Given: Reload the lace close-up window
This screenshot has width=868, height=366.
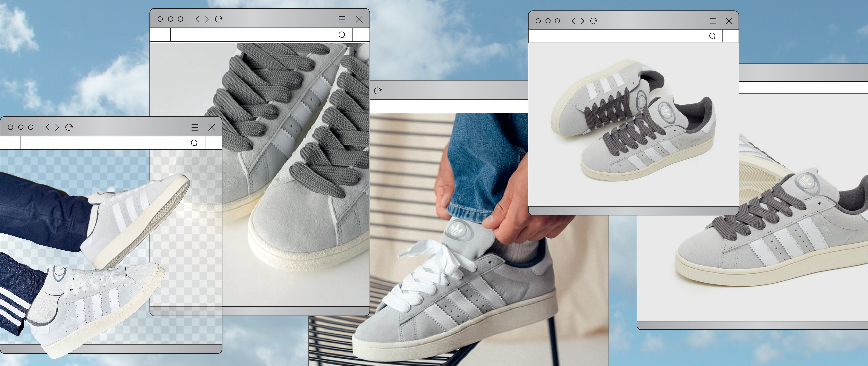Looking at the screenshot, I should (219, 19).
